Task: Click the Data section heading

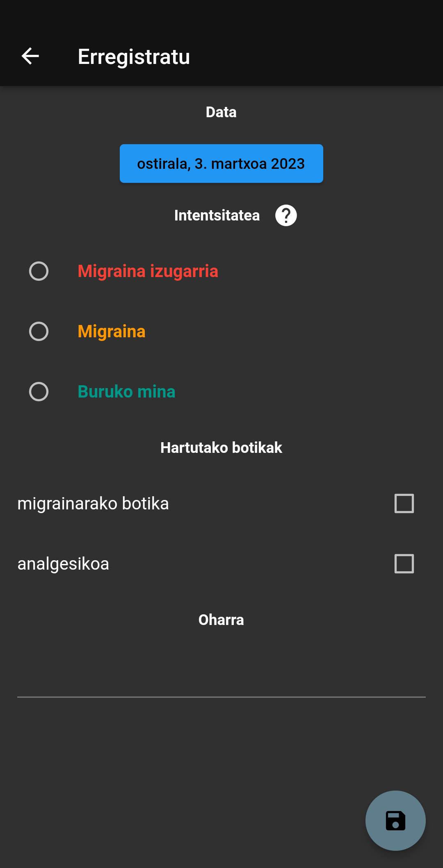Action: [221, 112]
